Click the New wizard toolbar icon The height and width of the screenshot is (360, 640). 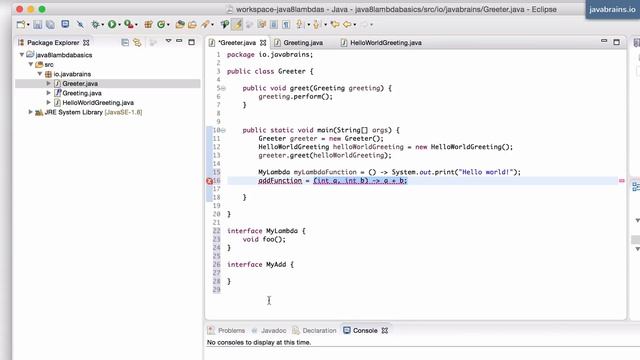[20, 24]
